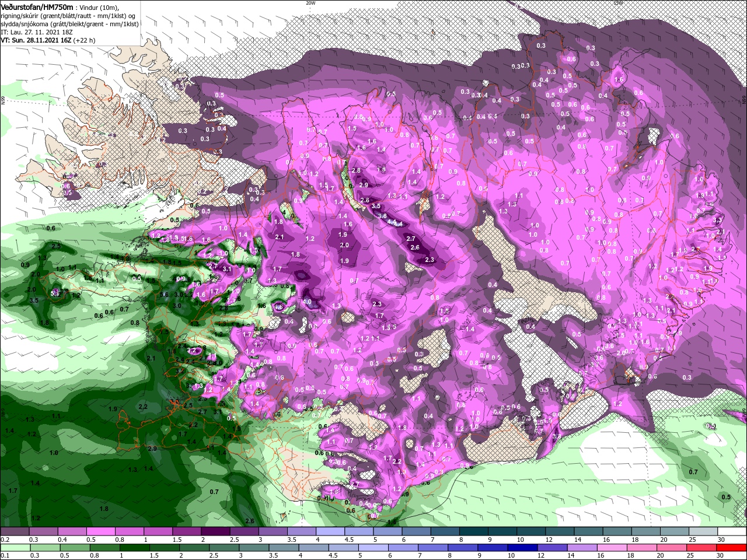Screen dimensions: 747x560
Task: Pick the violet lower swatch above label 12
Action: click(x=552, y=548)
